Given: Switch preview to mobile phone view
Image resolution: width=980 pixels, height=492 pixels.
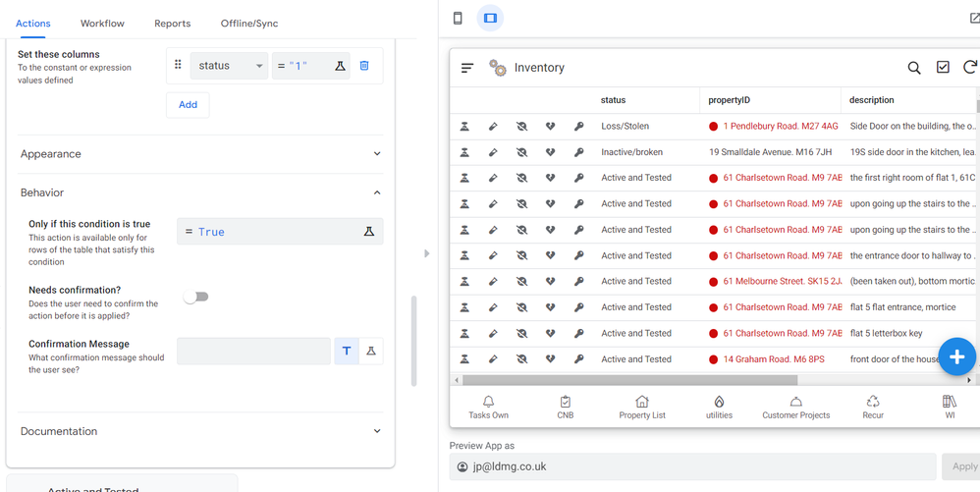Looking at the screenshot, I should 458,18.
